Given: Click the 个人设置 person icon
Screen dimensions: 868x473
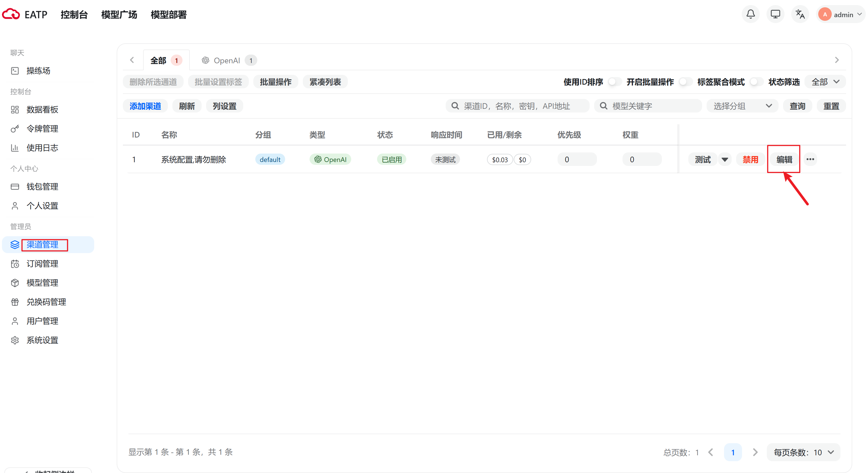Looking at the screenshot, I should 15,206.
